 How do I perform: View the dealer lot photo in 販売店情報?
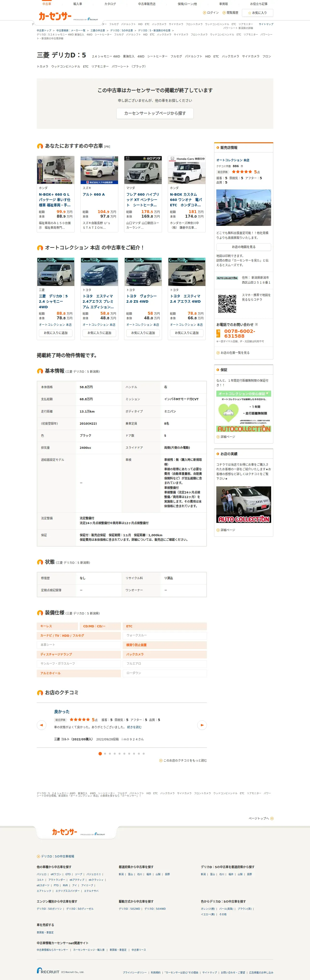coord(243,208)
